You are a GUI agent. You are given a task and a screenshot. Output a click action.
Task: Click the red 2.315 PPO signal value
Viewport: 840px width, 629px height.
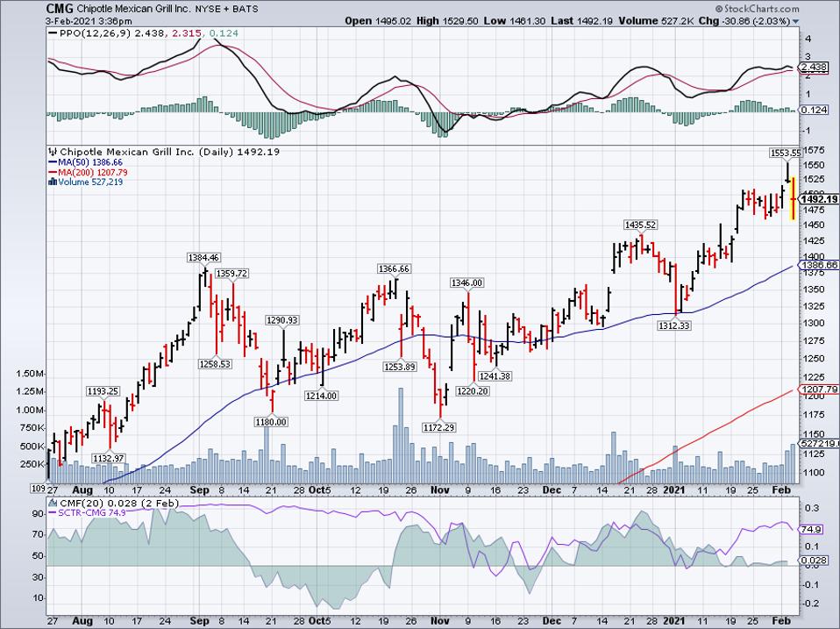pos(185,33)
